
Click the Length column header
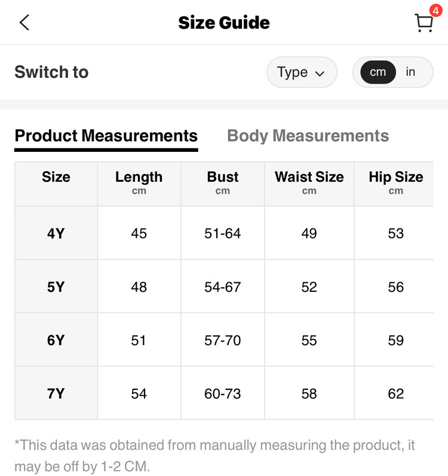[x=139, y=184]
